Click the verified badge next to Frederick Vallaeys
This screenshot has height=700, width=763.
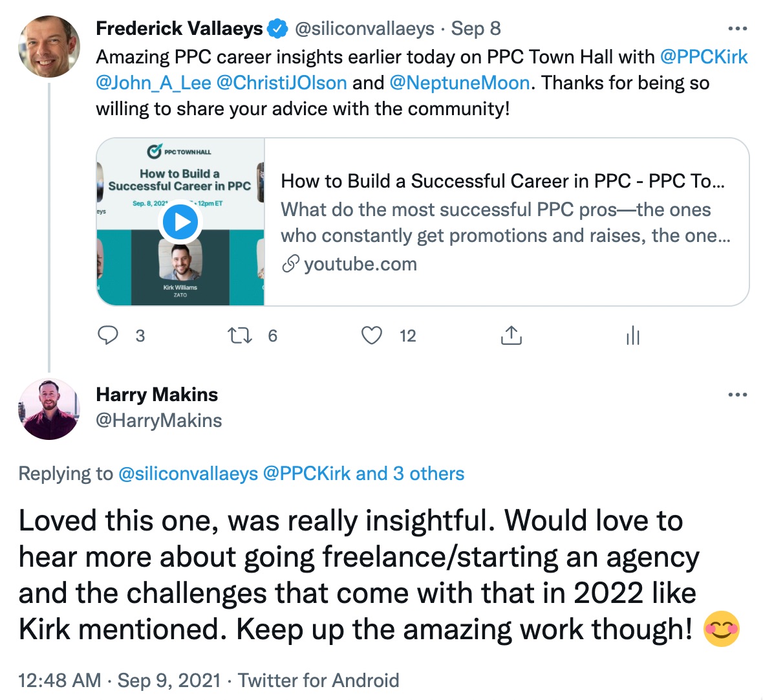coord(277,28)
